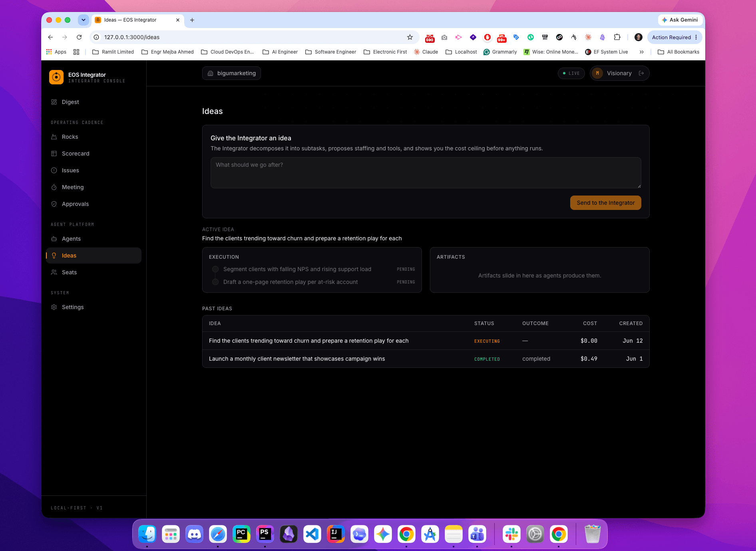
Task: Open the Chrome profile avatar
Action: tap(639, 37)
